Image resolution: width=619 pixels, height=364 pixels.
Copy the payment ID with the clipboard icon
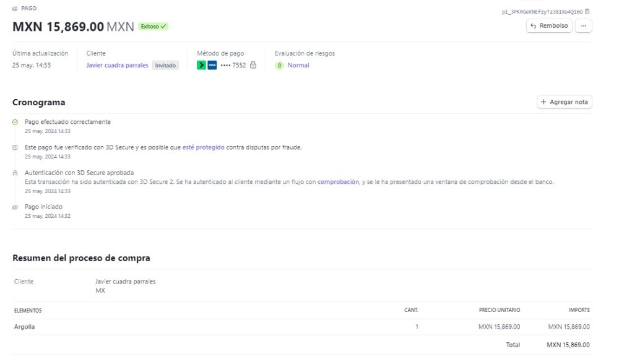587,11
